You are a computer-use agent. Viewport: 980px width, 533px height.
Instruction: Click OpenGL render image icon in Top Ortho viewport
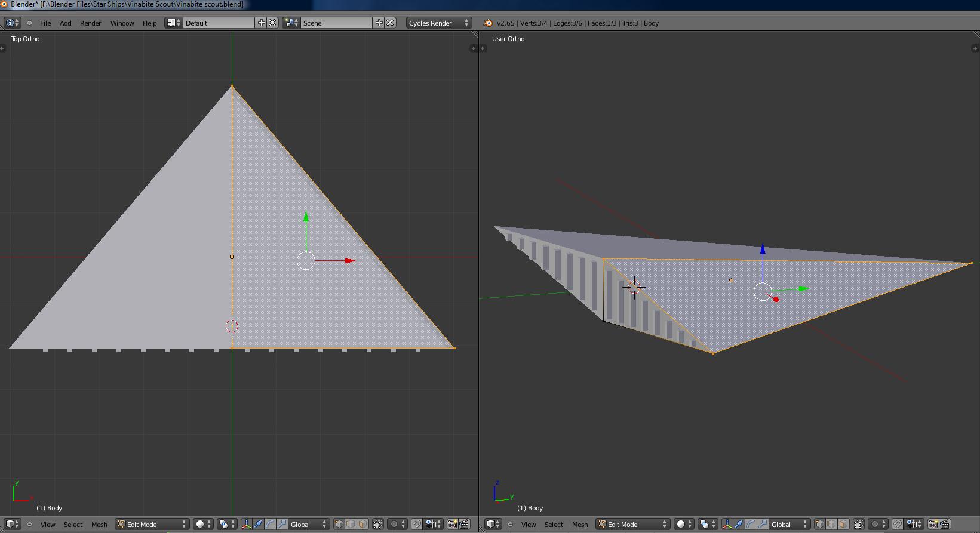452,524
